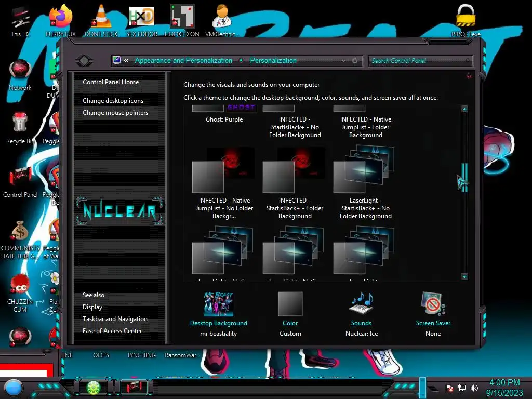Screen dimensions: 532x399
Task: Click the Desktop Background text link
Action: point(219,323)
